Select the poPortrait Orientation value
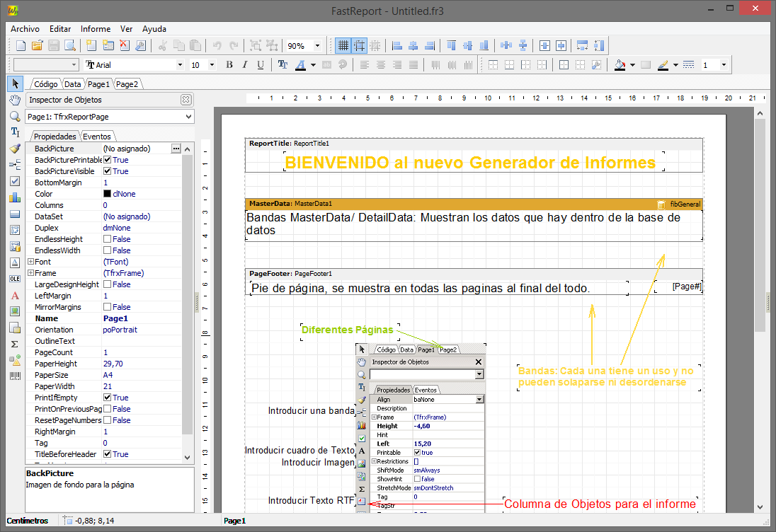 click(x=120, y=330)
